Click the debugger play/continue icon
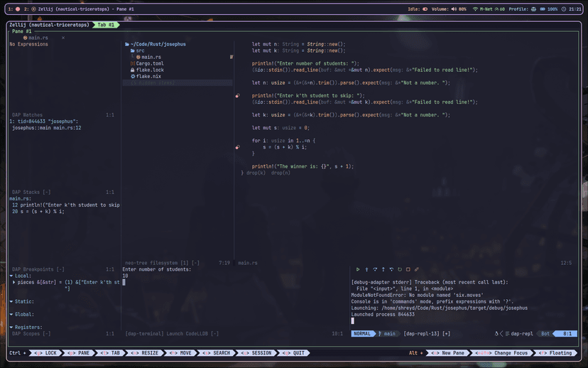The height and width of the screenshot is (368, 588). (x=357, y=269)
